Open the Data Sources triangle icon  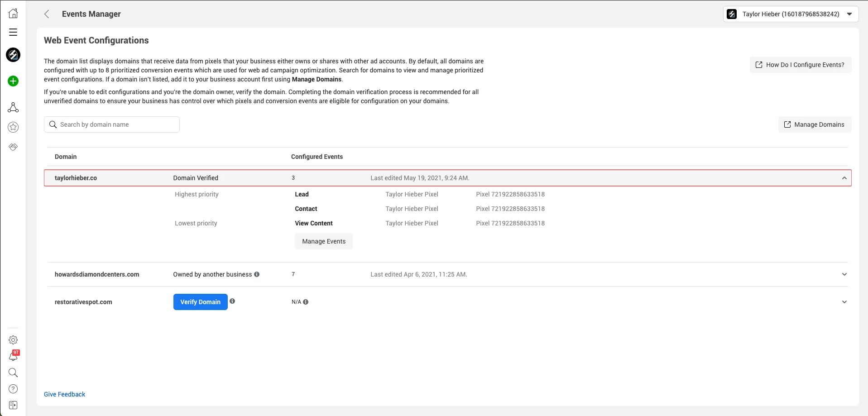pos(13,107)
